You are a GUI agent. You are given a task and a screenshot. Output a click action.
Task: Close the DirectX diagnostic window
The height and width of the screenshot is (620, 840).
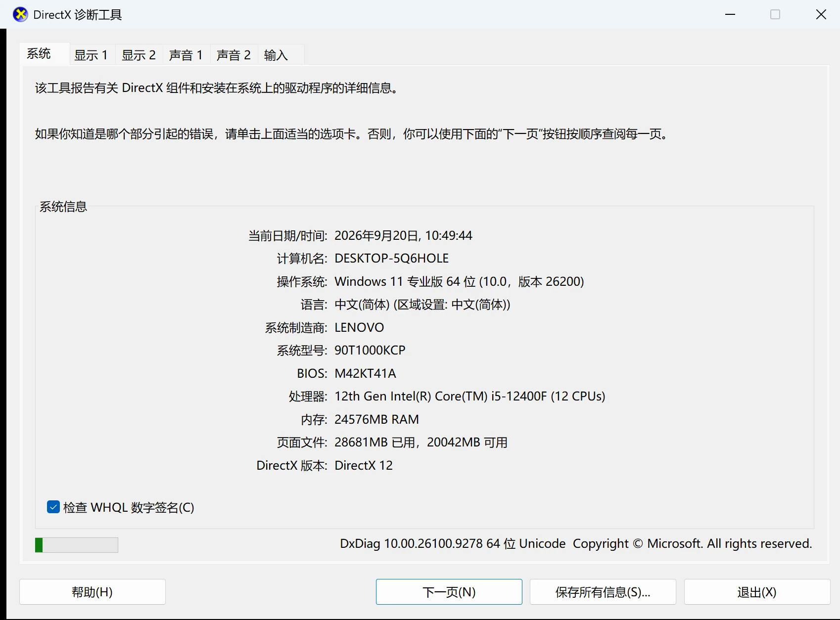(x=821, y=14)
